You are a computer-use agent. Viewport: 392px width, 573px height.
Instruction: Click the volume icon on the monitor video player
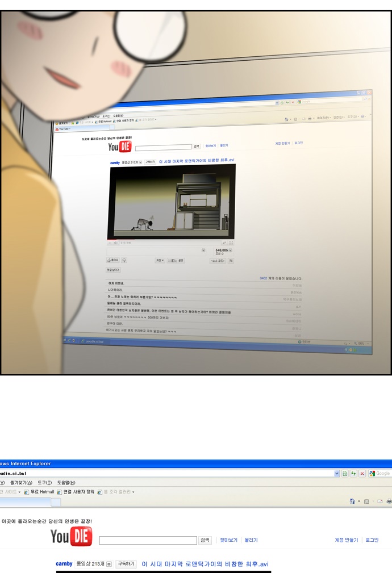pos(116,242)
